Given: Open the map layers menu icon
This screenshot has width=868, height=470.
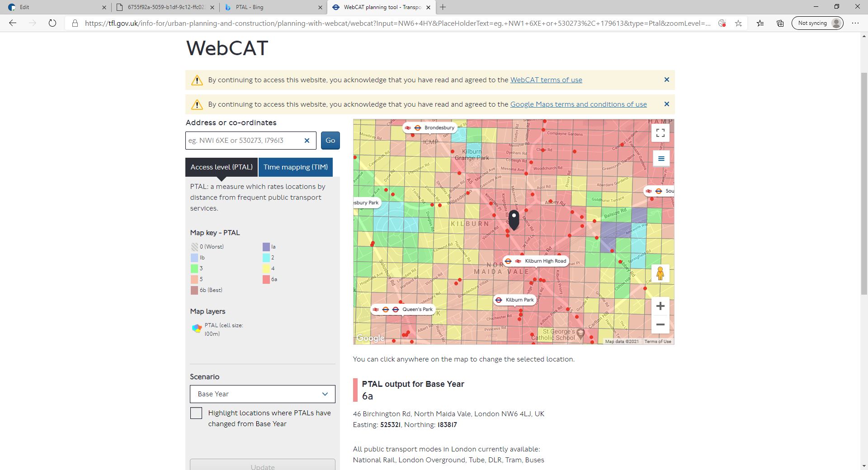Looking at the screenshot, I should [x=661, y=158].
